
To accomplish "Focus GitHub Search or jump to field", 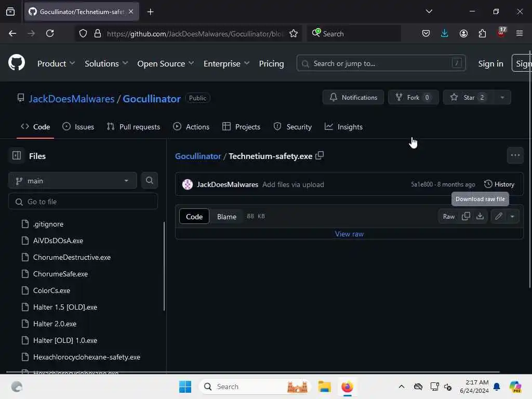I will click(x=381, y=63).
